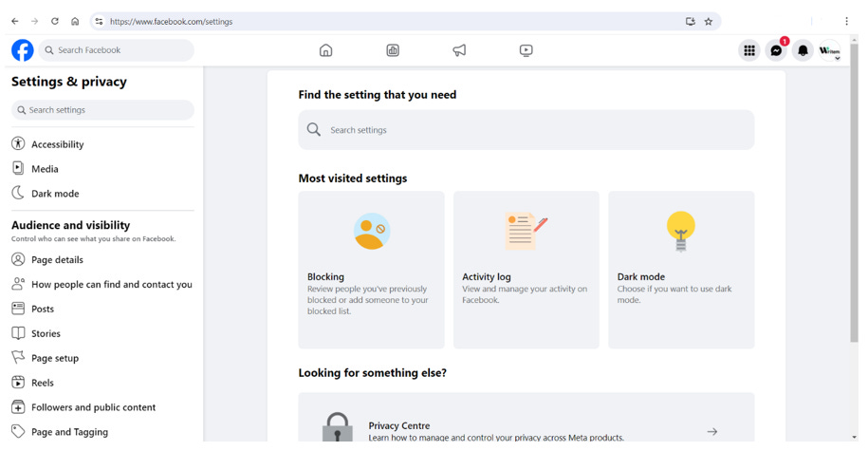Click the Page setup flag icon

(18, 357)
